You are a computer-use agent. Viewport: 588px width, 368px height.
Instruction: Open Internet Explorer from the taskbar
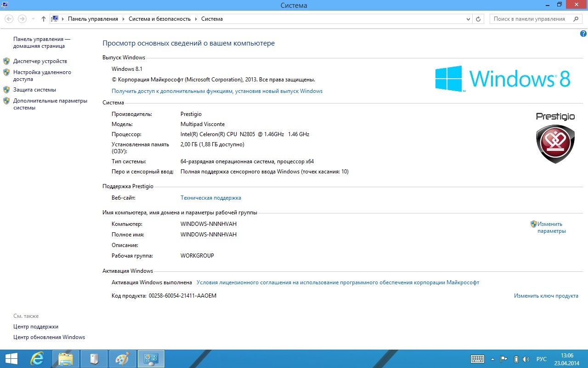point(37,358)
